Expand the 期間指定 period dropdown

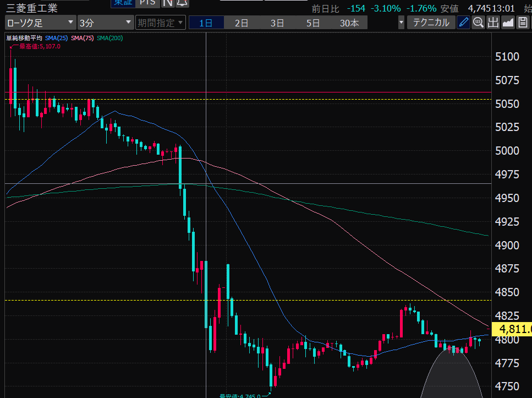coord(157,23)
